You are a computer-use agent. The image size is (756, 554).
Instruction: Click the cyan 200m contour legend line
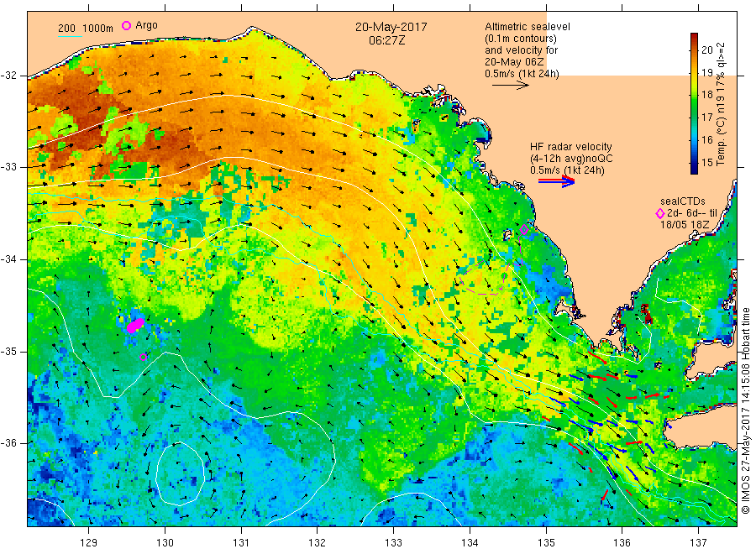click(70, 36)
